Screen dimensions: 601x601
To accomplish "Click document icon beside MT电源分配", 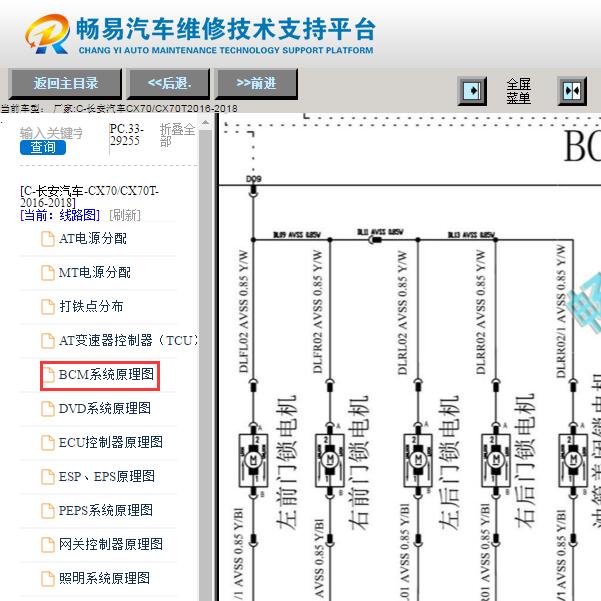I will pos(48,273).
